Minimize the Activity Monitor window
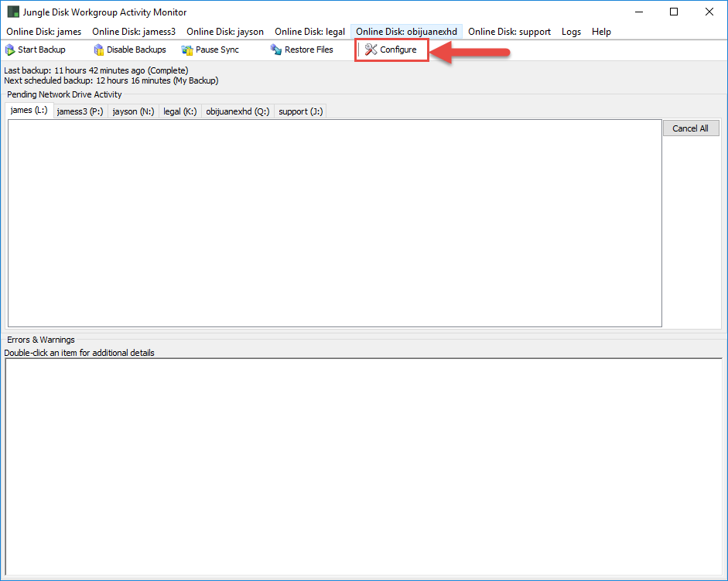The image size is (728, 581). (639, 12)
